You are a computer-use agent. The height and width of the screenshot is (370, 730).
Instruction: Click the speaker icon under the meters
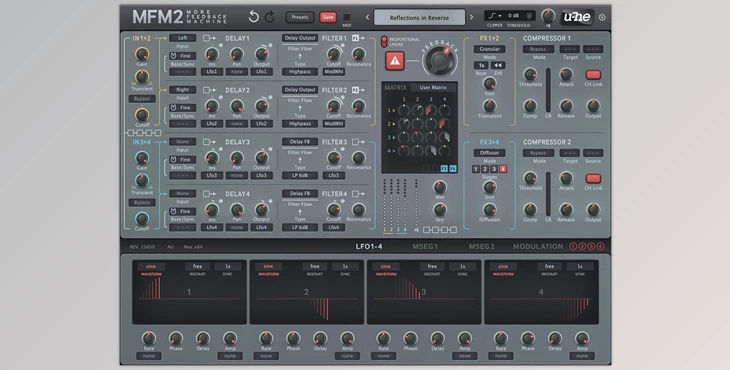tap(416, 229)
